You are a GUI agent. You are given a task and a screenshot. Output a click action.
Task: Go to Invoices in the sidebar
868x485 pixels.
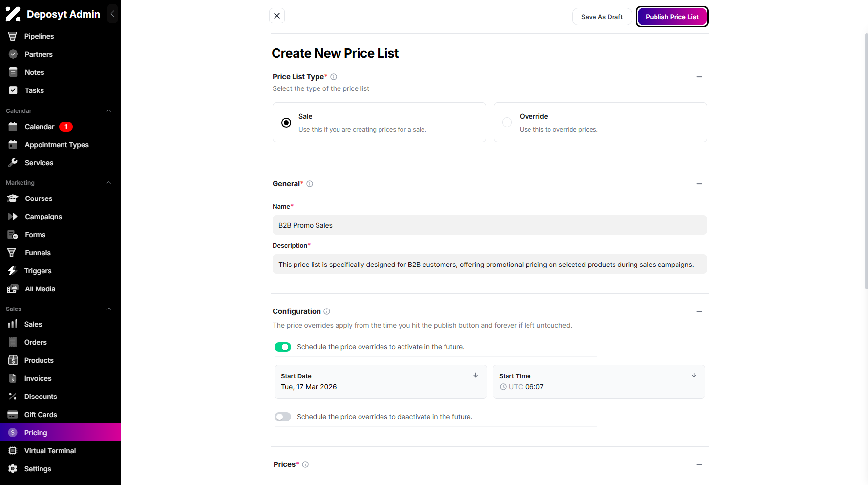[x=60, y=378]
